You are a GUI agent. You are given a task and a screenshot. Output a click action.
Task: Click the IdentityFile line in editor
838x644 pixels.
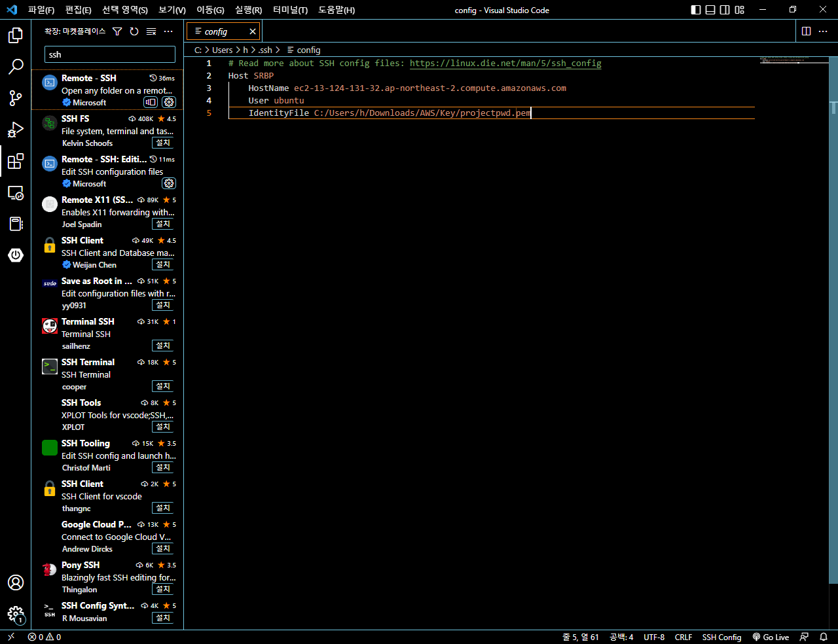tap(390, 113)
